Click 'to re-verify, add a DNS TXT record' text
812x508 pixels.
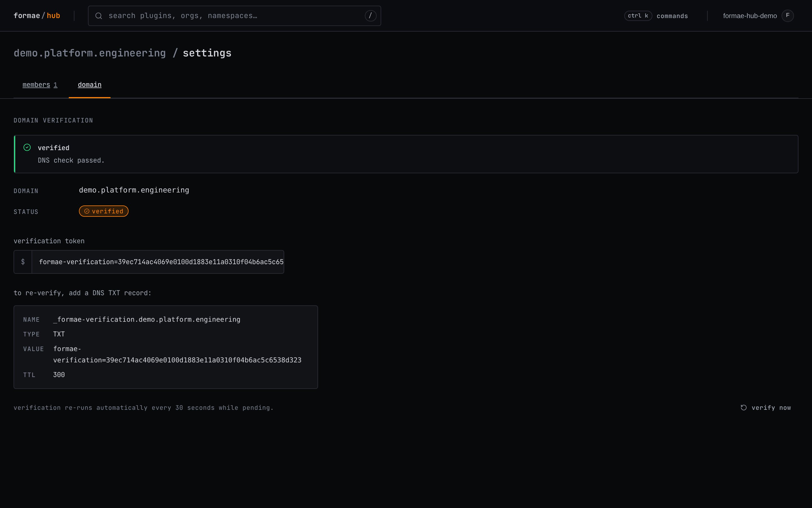83,293
